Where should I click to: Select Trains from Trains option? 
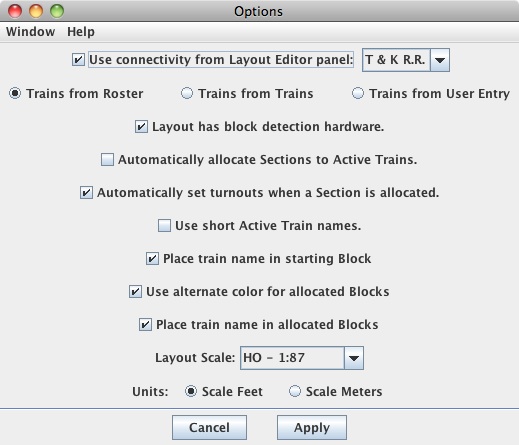click(x=187, y=93)
